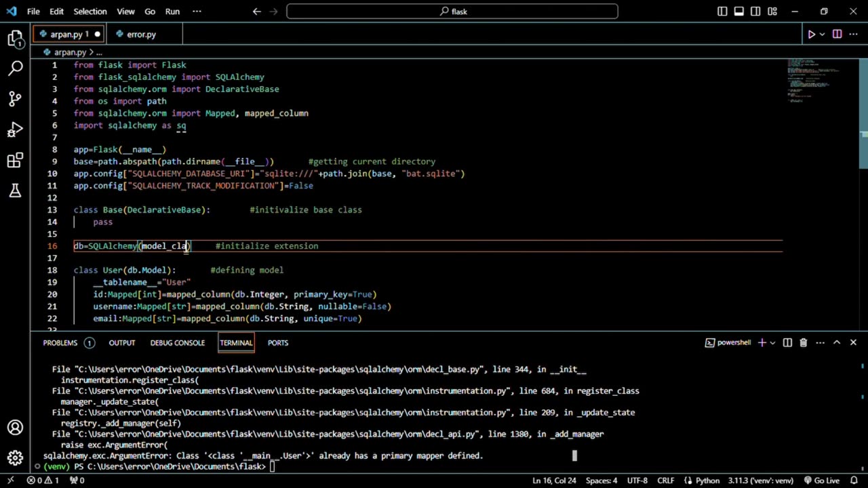Open notifications bell in status bar
868x488 pixels.
click(x=854, y=481)
